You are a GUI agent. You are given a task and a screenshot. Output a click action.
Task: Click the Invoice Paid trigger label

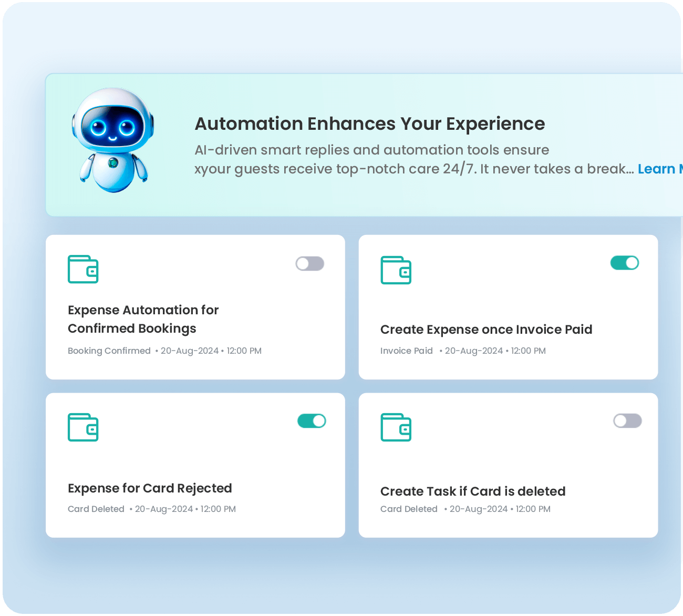pos(406,351)
